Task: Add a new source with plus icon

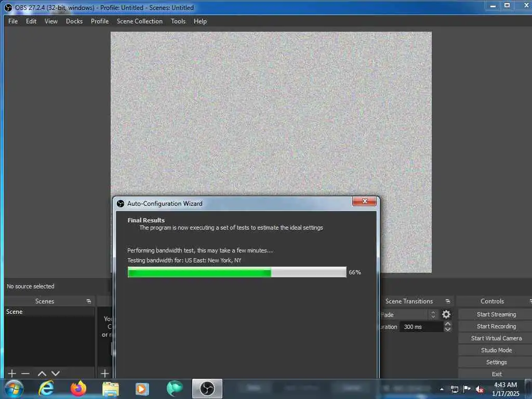Action: point(105,373)
